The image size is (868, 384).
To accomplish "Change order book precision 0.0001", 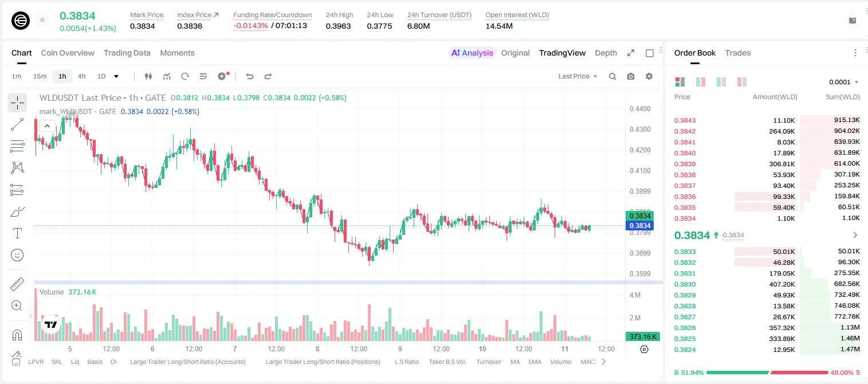I will [843, 82].
